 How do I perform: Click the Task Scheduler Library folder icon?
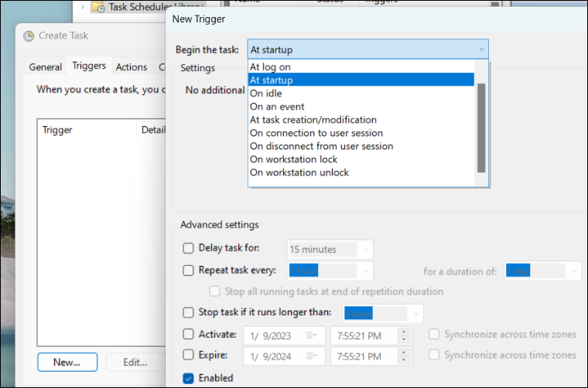(x=98, y=7)
